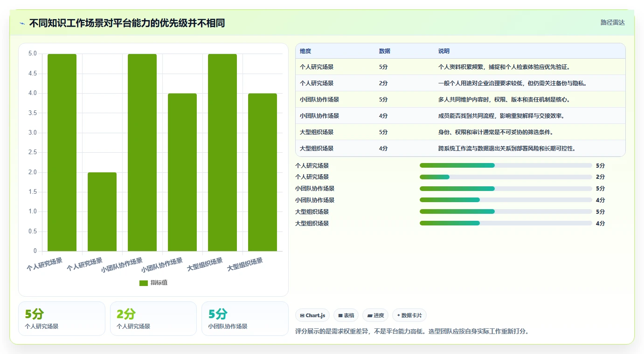Click the 2.5 y-axis tick label
This screenshot has height=354, width=644.
[33, 152]
